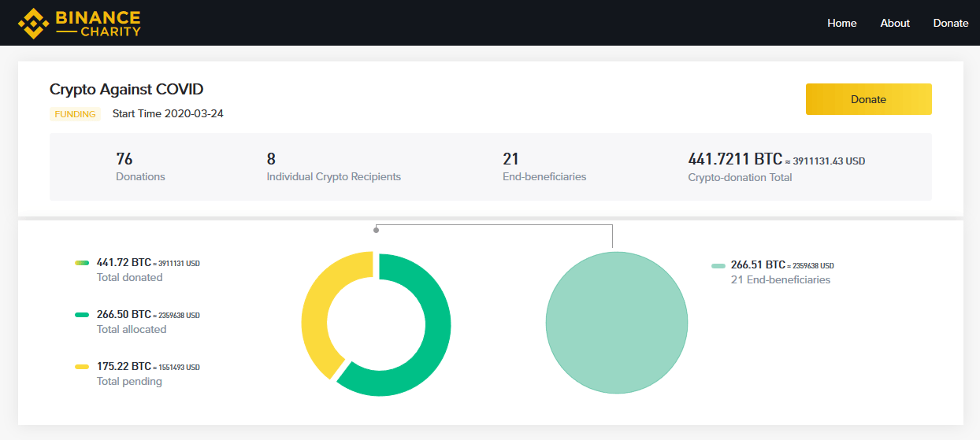The image size is (980, 440).
Task: Click the gray connector dot above donut
Action: click(x=376, y=230)
